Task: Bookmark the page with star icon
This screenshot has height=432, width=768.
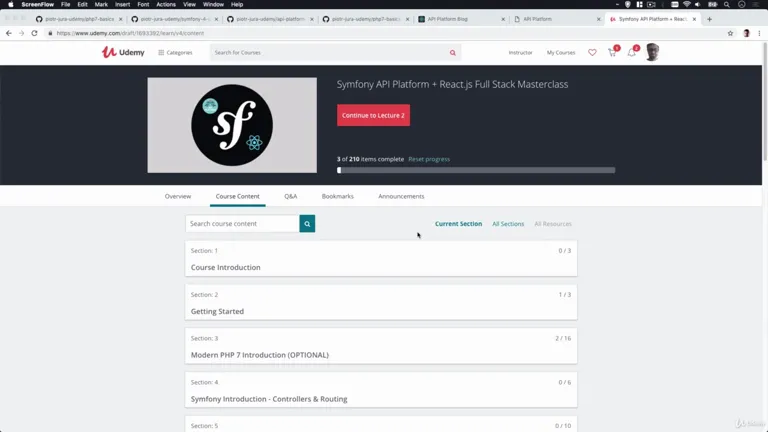Action: coord(730,33)
